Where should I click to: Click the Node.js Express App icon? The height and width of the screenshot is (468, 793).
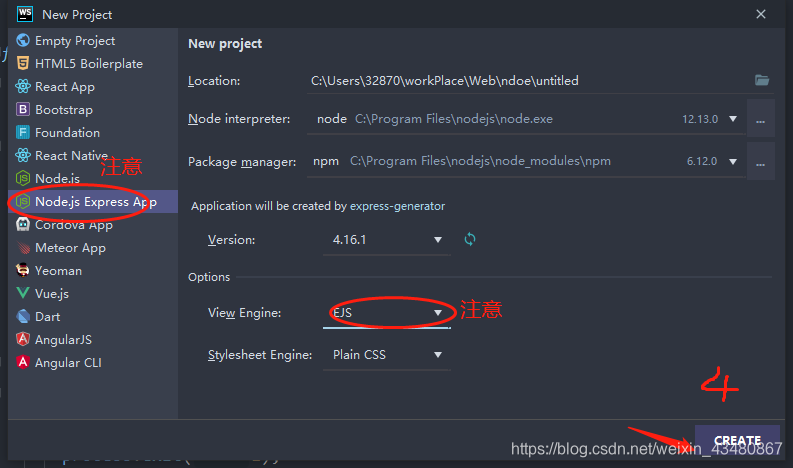(x=23, y=201)
